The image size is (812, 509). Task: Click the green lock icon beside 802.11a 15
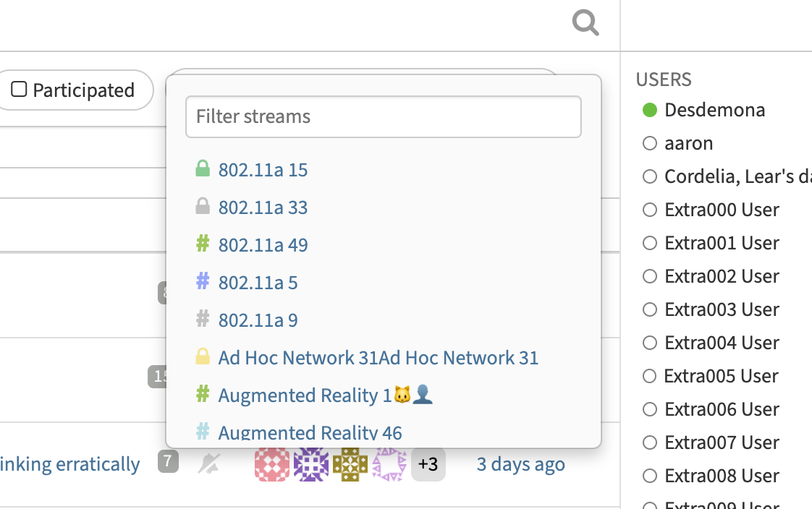point(203,168)
